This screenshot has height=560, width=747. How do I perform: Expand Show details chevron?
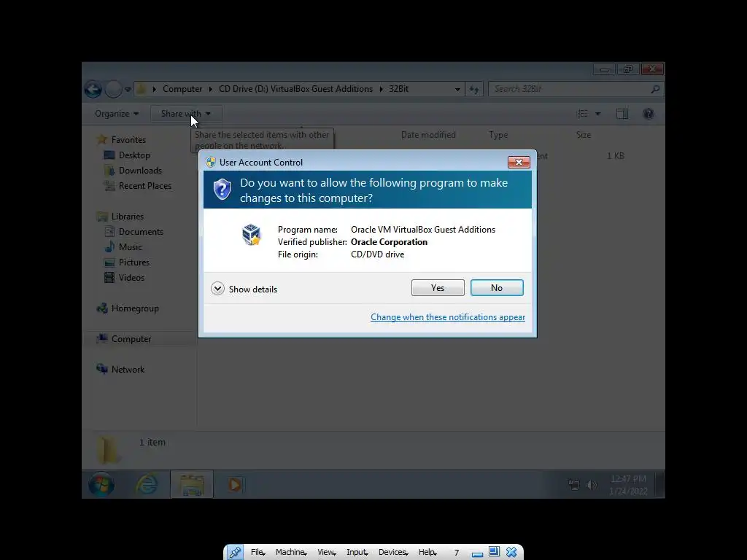point(217,289)
